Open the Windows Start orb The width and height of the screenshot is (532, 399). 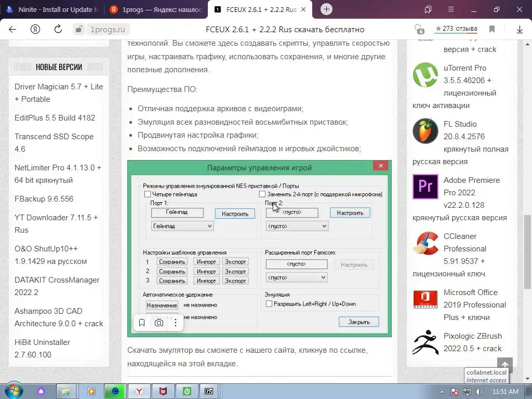pyautogui.click(x=14, y=391)
